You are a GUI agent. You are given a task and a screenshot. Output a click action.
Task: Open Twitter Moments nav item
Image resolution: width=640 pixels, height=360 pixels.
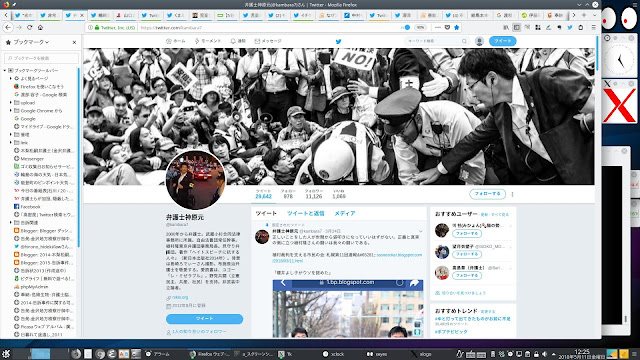207,41
